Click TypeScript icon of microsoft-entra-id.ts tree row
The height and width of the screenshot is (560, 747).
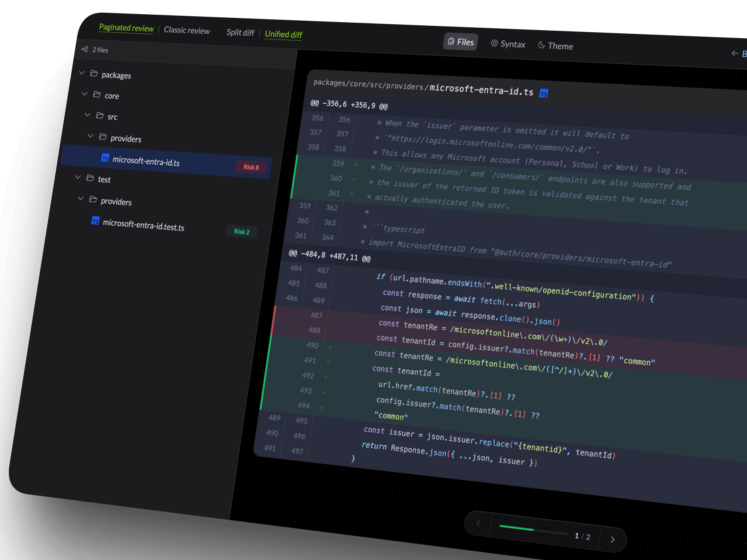pos(105,158)
